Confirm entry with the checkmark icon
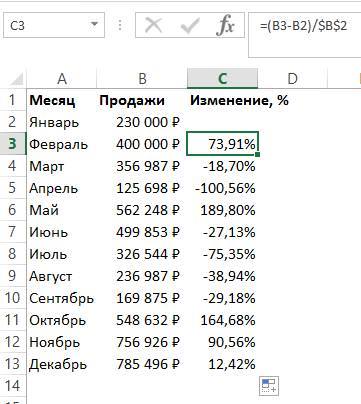This screenshot has width=361, height=404. 190,25
